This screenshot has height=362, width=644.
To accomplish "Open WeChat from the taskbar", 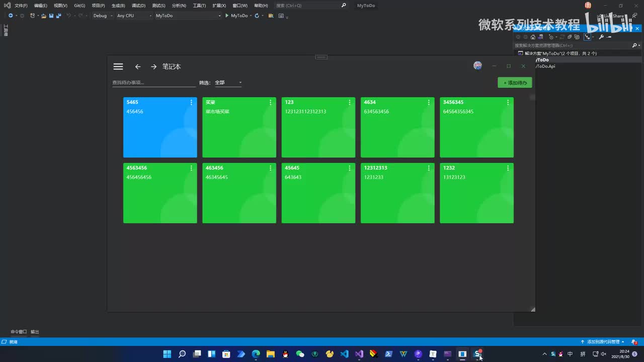I will (300, 354).
